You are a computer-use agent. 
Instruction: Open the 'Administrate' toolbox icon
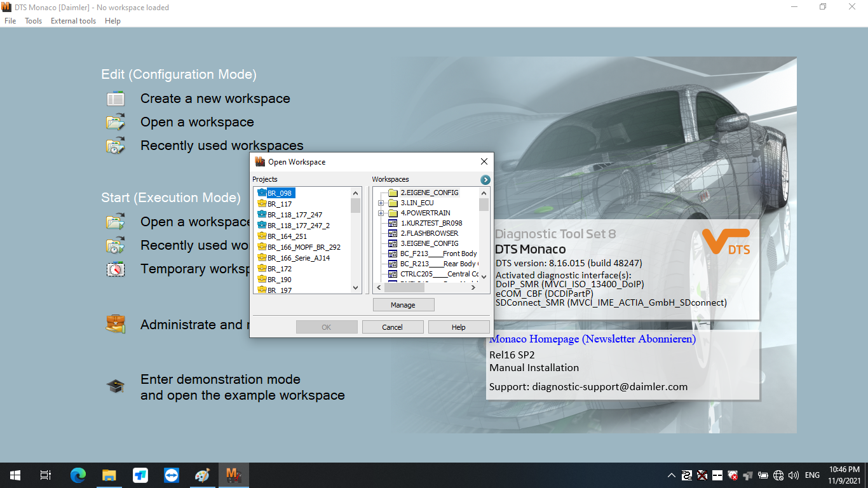tap(115, 324)
